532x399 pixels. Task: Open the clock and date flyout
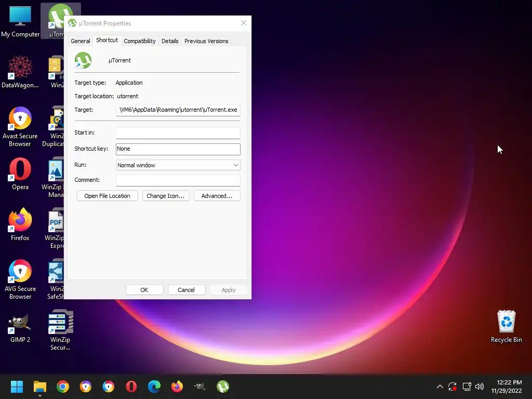click(507, 387)
